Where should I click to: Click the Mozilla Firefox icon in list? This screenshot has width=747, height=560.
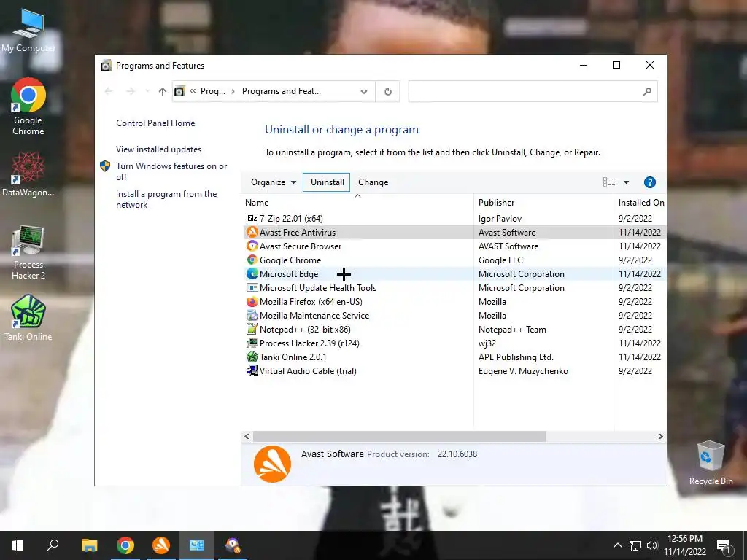[252, 301]
